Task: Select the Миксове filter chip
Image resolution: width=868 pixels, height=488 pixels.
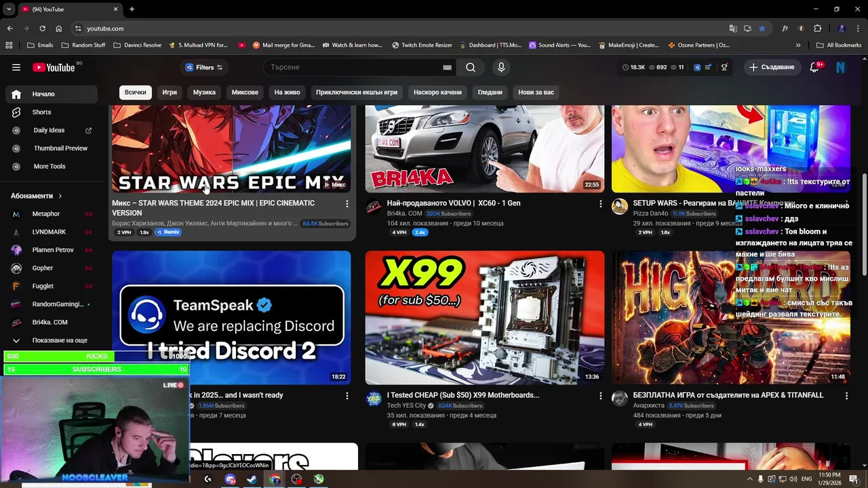Action: pyautogui.click(x=245, y=92)
